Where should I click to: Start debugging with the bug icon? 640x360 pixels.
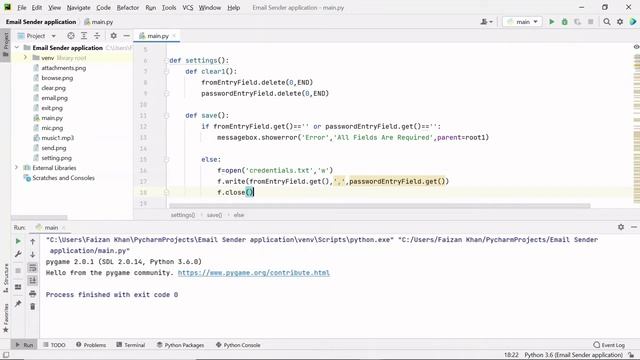(x=564, y=22)
